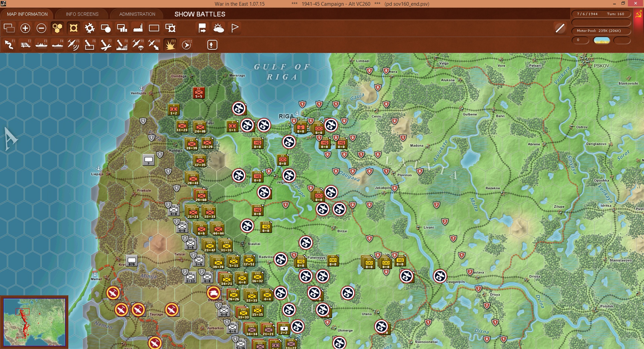This screenshot has width=644, height=349.
Task: Click the Liepaja port label
Action: point(97,174)
